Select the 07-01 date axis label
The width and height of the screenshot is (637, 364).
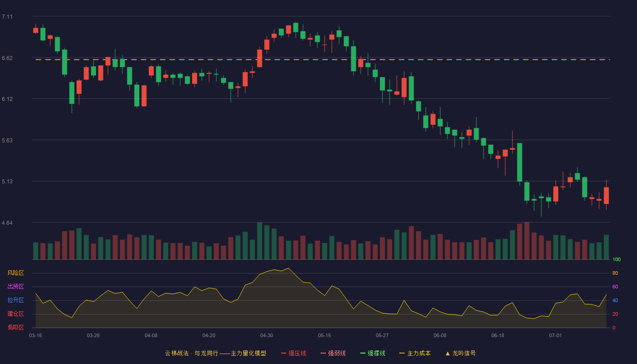coord(556,335)
